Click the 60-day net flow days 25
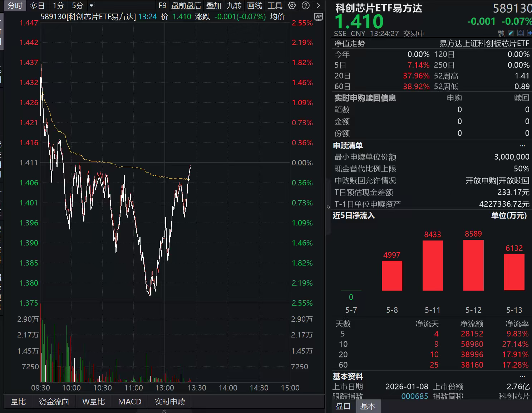Image resolution: width=532 pixels, height=413 pixels. click(x=434, y=365)
